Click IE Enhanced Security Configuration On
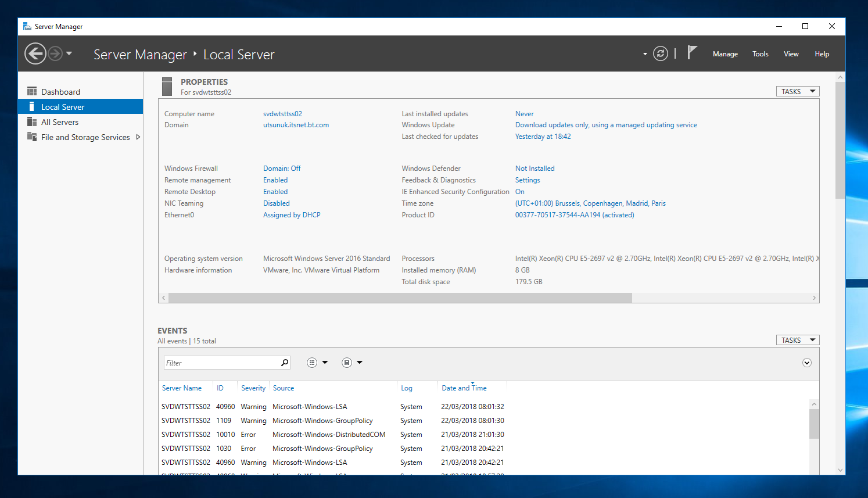 519,192
